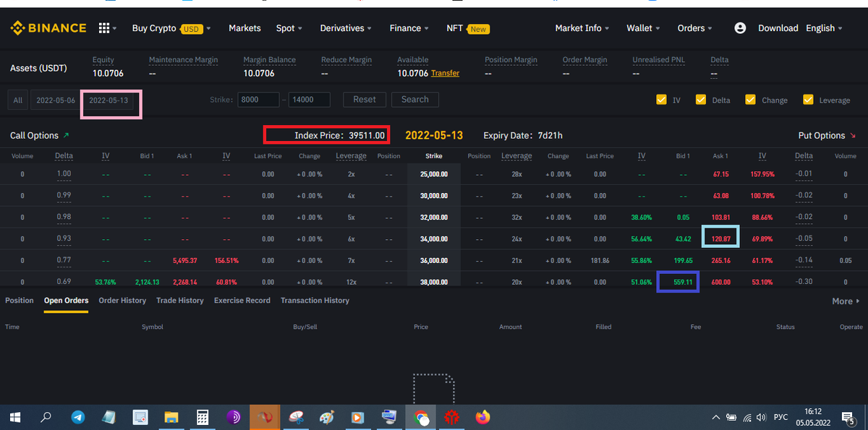The height and width of the screenshot is (430, 868).
Task: Click call ask price 5,495.37
Action: (184, 260)
